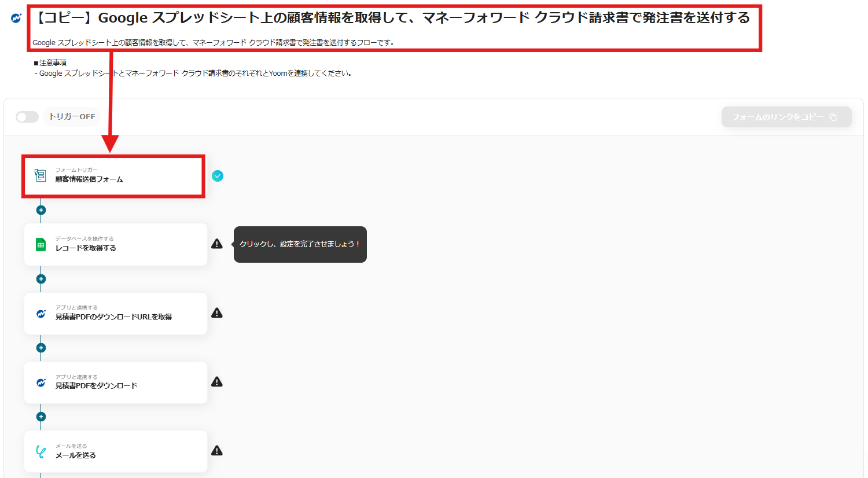Viewport: 868px width, 478px height.
Task: Click the ■注意事項 heading
Action: 50,62
